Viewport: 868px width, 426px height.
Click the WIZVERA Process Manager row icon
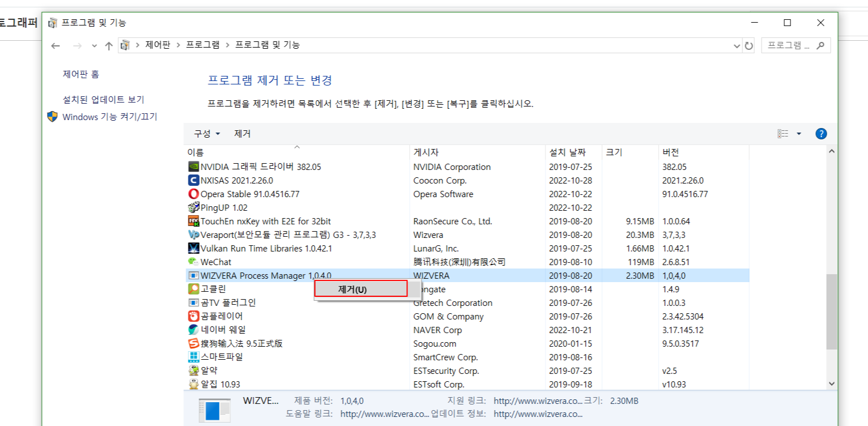[194, 276]
